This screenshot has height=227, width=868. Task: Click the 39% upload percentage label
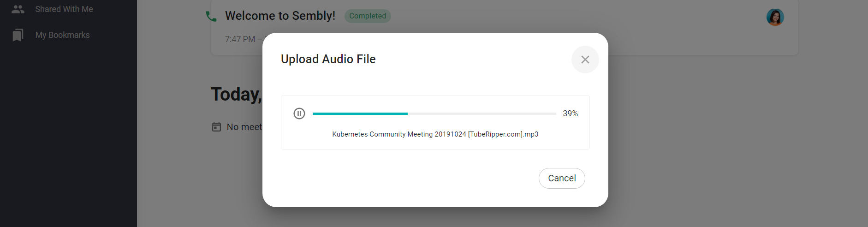coord(571,113)
